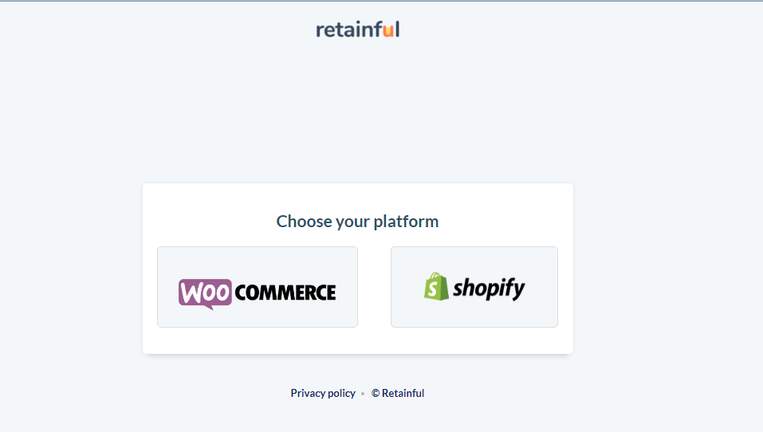Click the dot separator between footer links
This screenshot has width=763, height=432.
tap(363, 394)
